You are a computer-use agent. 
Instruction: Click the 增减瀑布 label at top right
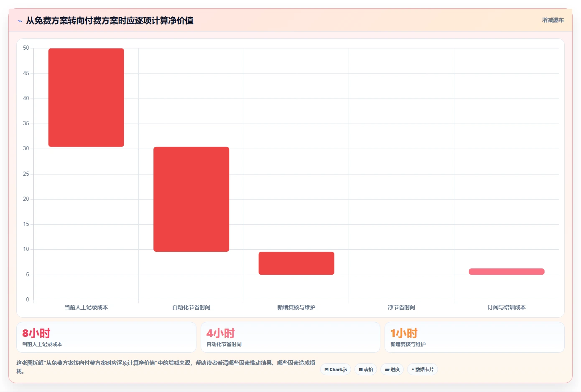(553, 20)
